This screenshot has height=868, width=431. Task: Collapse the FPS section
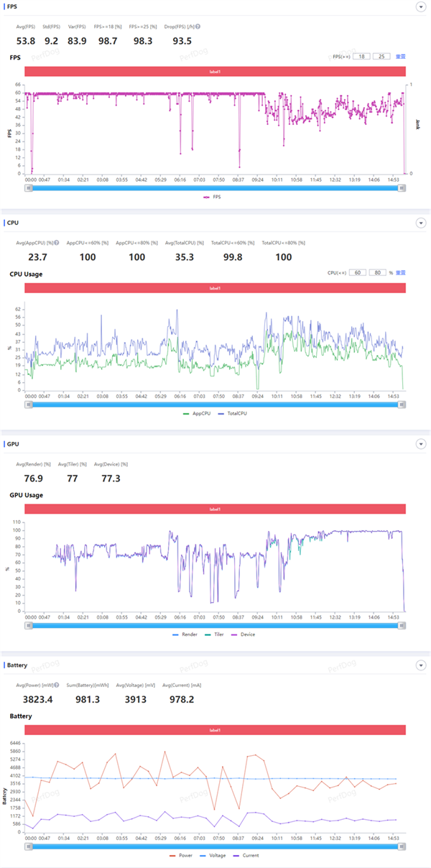pyautogui.click(x=420, y=6)
